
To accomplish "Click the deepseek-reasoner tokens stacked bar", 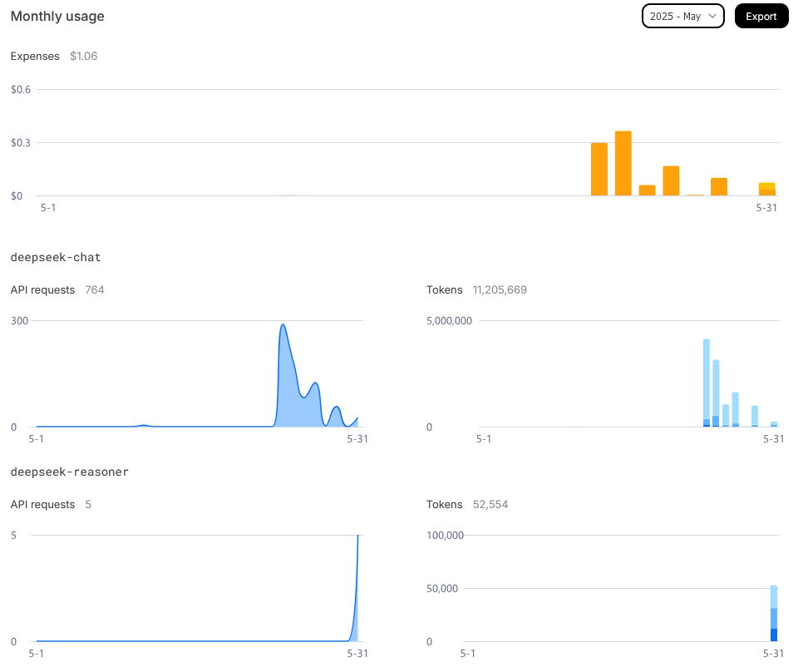I will 773,613.
